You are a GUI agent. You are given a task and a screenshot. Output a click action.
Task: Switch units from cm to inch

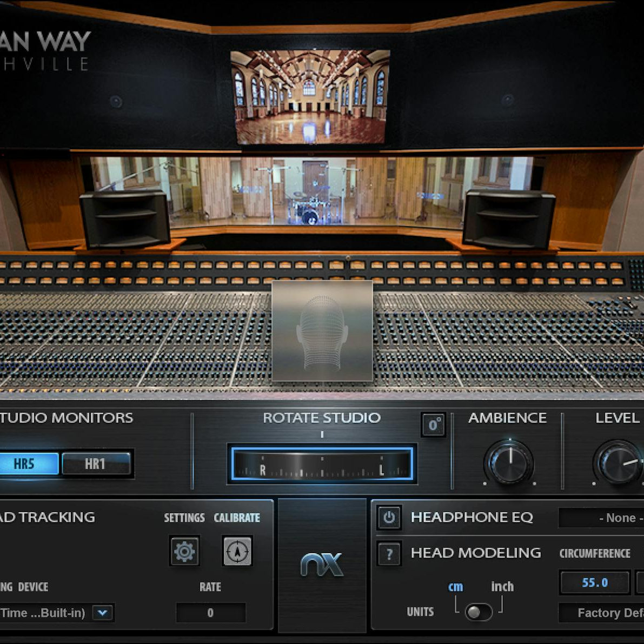point(502,586)
